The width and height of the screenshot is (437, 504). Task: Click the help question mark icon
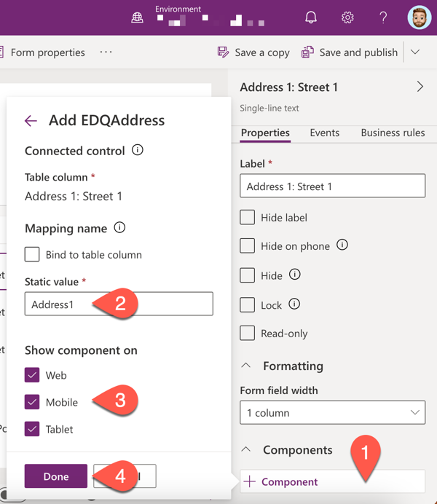click(x=383, y=17)
